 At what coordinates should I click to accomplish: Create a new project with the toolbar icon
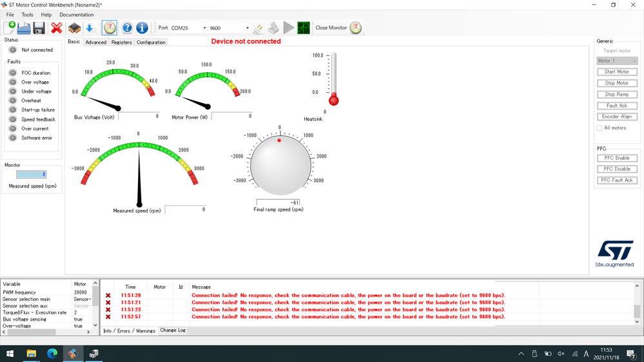tap(10, 28)
